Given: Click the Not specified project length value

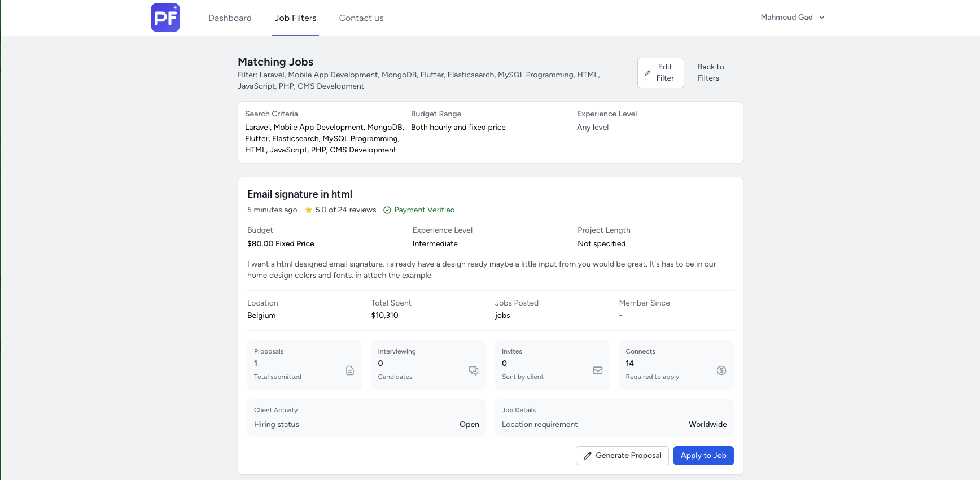Looking at the screenshot, I should (x=602, y=244).
